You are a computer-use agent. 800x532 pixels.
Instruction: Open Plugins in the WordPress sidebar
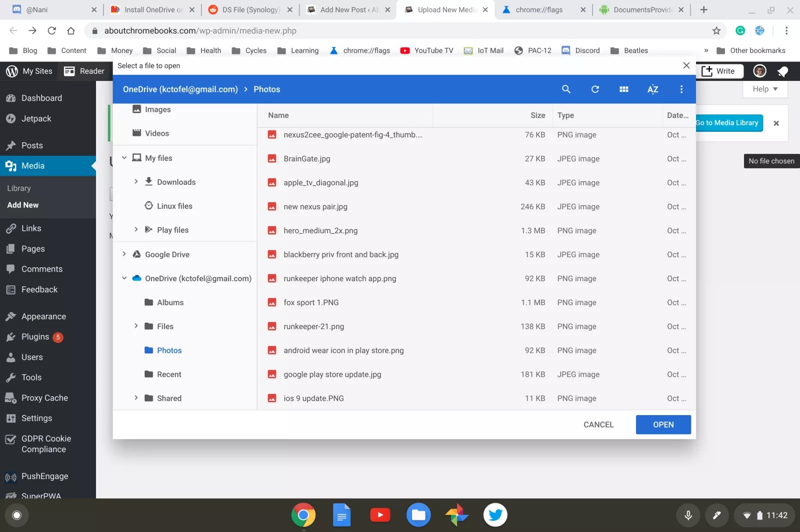pyautogui.click(x=35, y=337)
